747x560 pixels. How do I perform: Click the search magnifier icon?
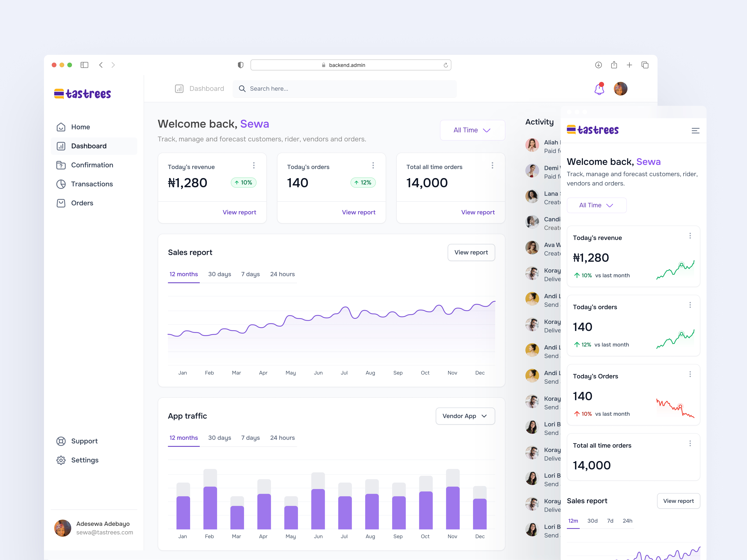[x=242, y=89]
